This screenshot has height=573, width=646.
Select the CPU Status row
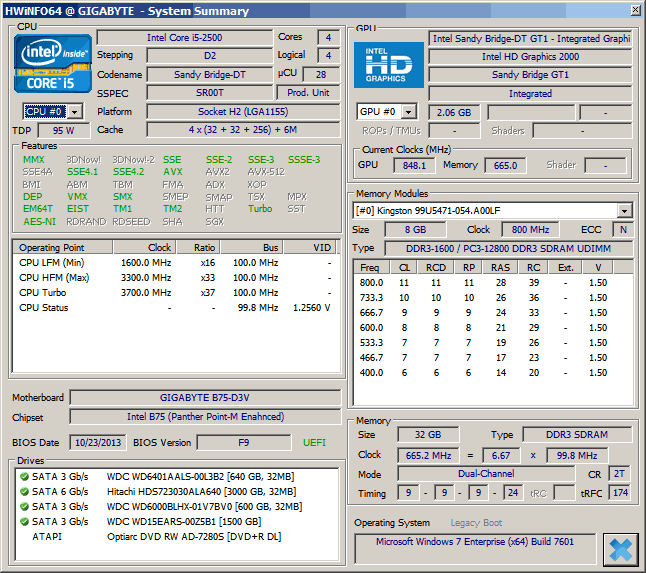coord(176,308)
